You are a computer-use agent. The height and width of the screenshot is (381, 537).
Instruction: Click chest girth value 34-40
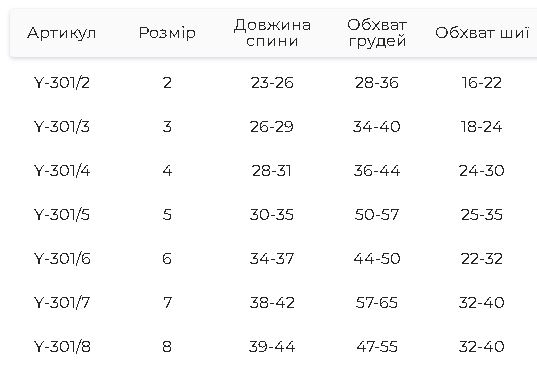pyautogui.click(x=377, y=127)
